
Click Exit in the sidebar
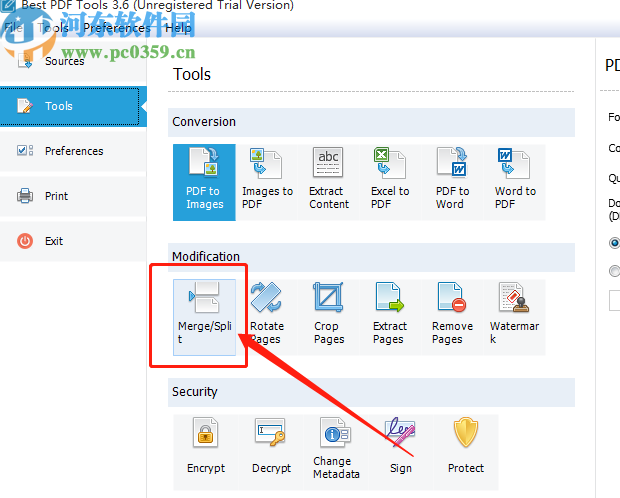pyautogui.click(x=73, y=241)
